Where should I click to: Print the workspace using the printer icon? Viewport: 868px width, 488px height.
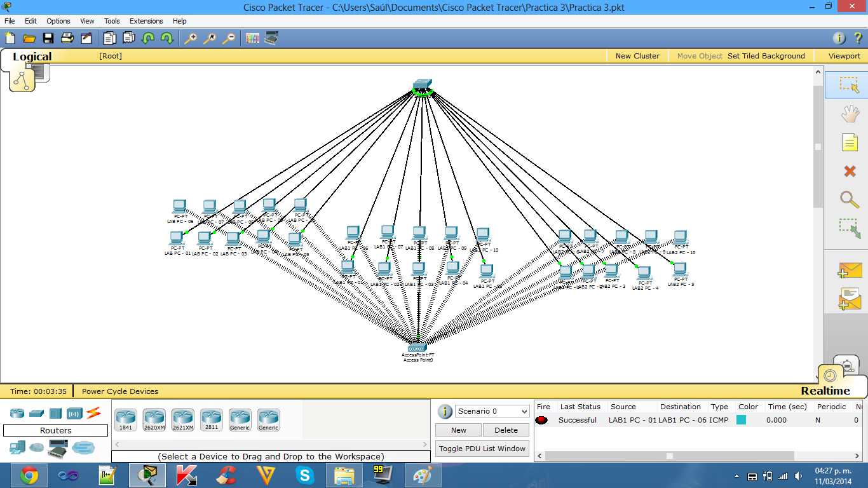pos(67,38)
